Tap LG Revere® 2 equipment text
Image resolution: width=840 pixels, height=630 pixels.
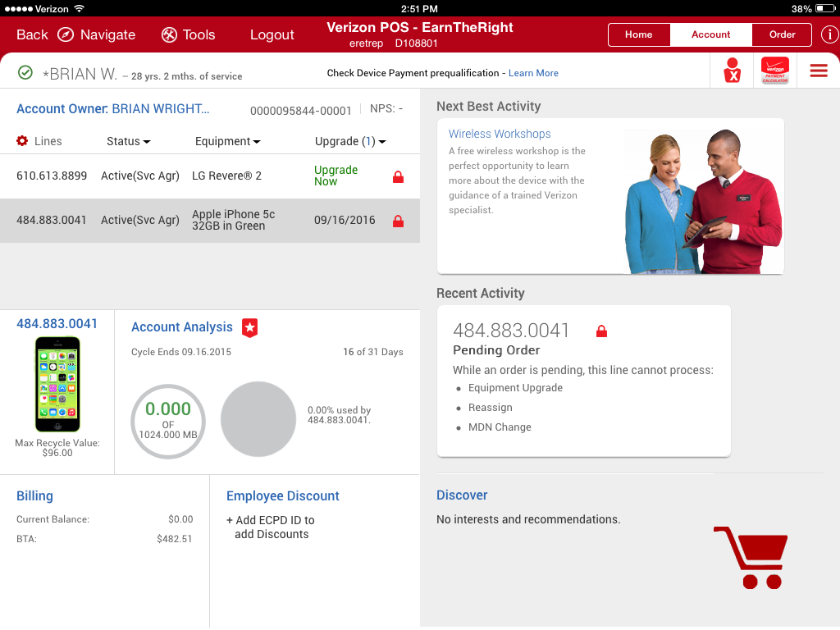pos(226,176)
